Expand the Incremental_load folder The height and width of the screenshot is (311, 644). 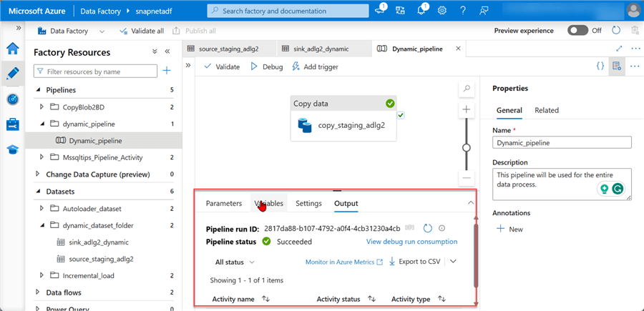42,275
